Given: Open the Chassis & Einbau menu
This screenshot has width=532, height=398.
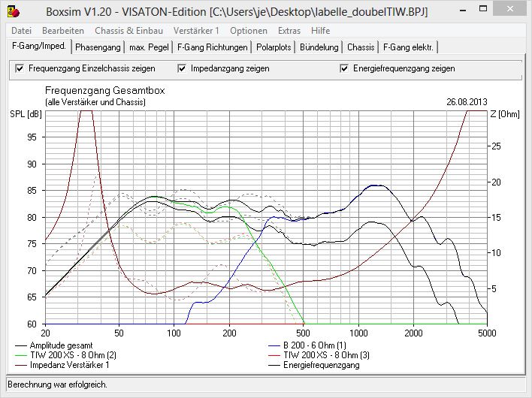Looking at the screenshot, I should tap(129, 31).
